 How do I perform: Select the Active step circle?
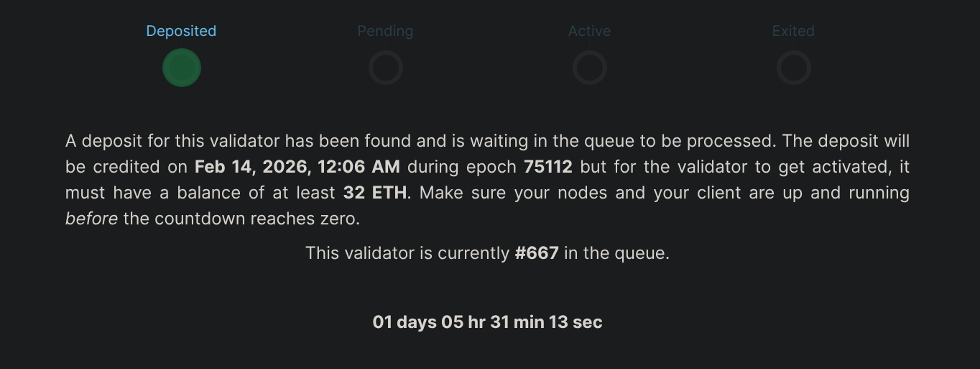point(590,68)
